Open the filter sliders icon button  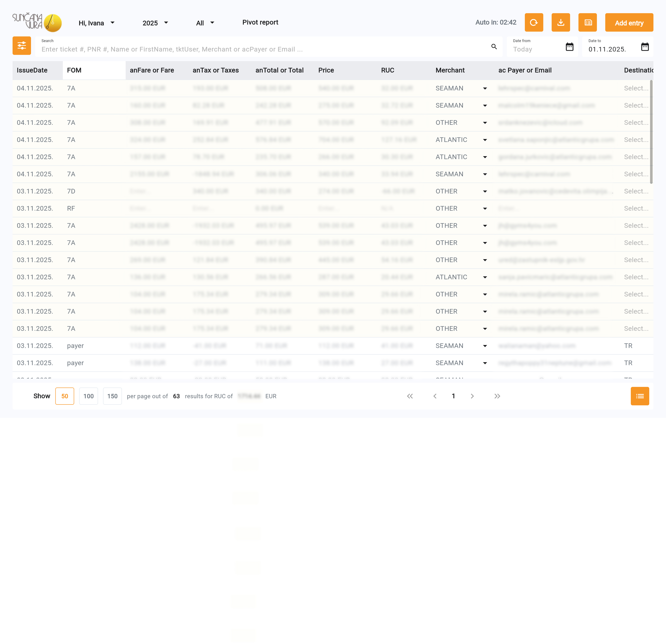point(22,45)
